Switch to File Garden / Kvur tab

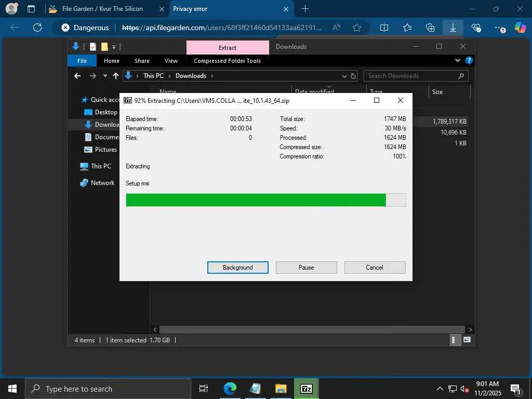[102, 9]
